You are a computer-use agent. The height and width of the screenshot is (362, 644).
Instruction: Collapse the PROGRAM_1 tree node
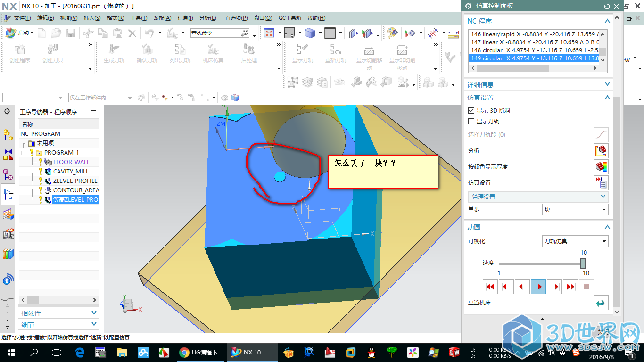[x=24, y=153]
